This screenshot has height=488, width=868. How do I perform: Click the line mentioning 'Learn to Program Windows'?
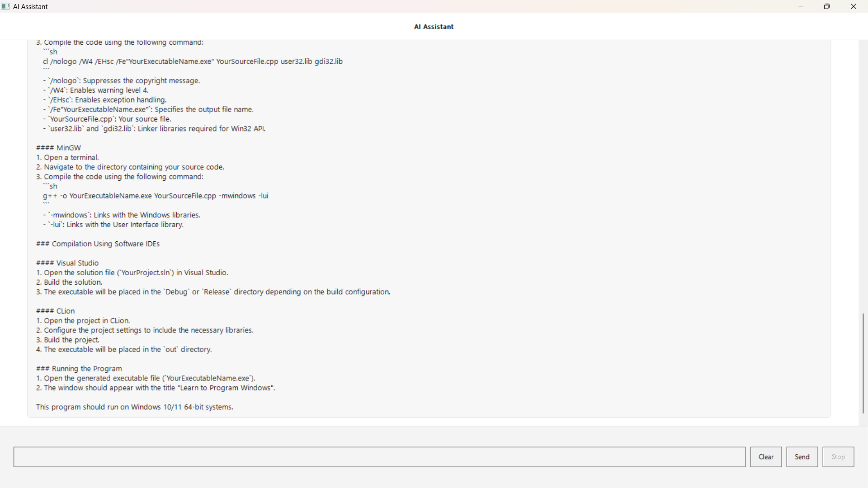click(155, 388)
